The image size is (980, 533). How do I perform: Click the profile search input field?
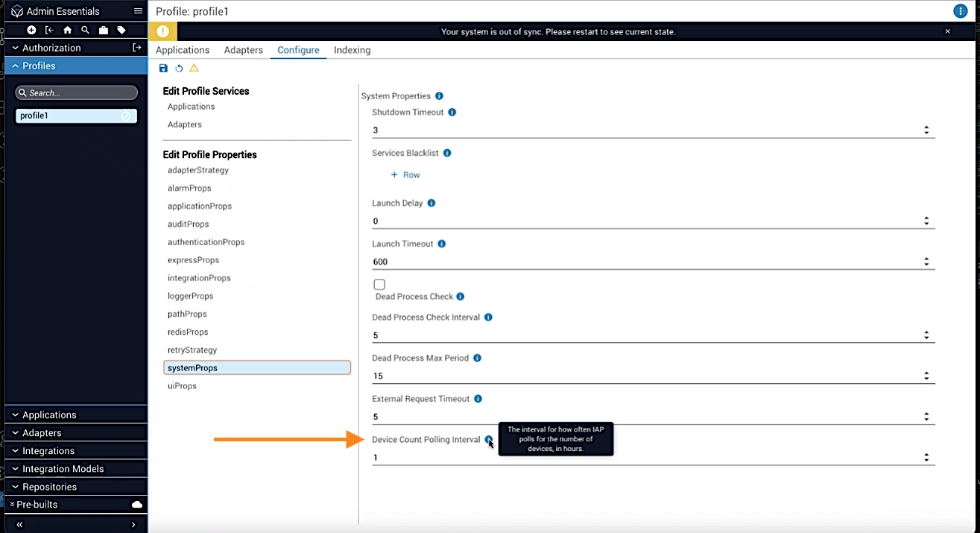(77, 93)
